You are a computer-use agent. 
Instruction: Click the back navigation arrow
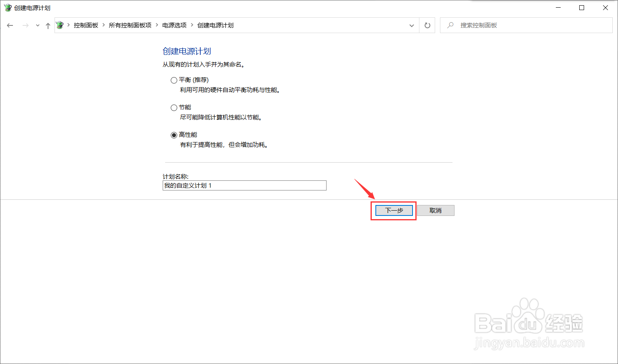tap(10, 25)
